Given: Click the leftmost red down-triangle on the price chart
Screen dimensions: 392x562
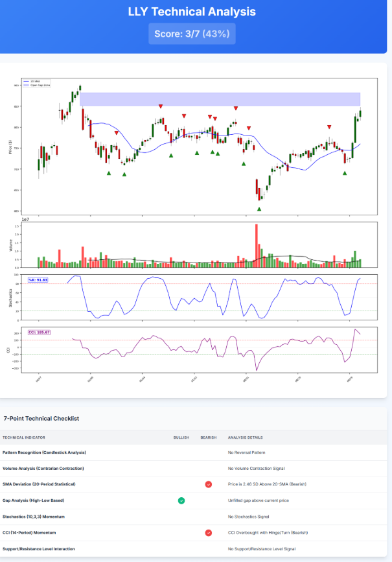Looking at the screenshot, I should pos(117,133).
